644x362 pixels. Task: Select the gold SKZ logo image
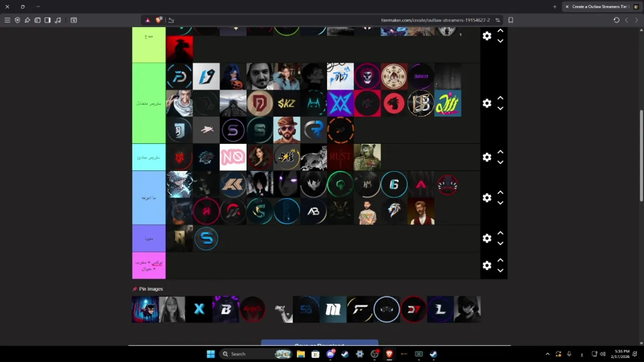(287, 103)
